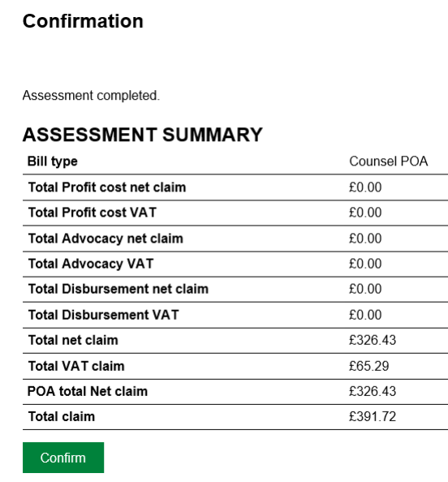The width and height of the screenshot is (448, 482).
Task: Select the ASSESSMENT SUMMARY heading
Action: 143,135
